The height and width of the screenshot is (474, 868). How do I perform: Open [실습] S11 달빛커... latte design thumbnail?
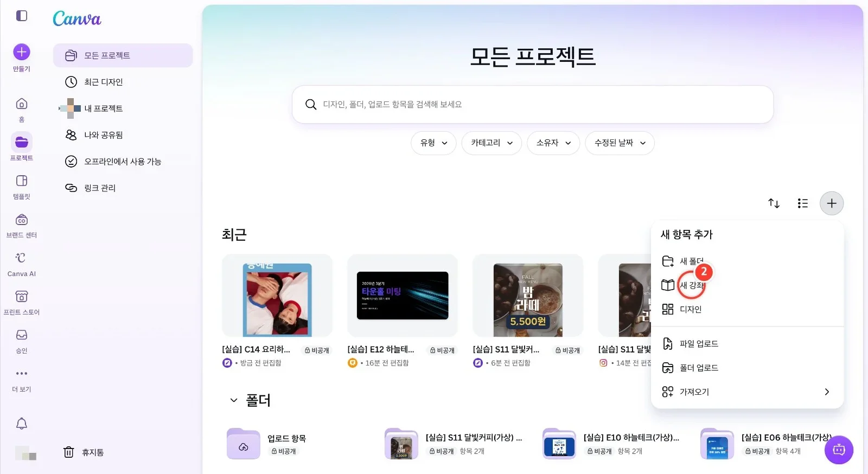click(x=528, y=296)
